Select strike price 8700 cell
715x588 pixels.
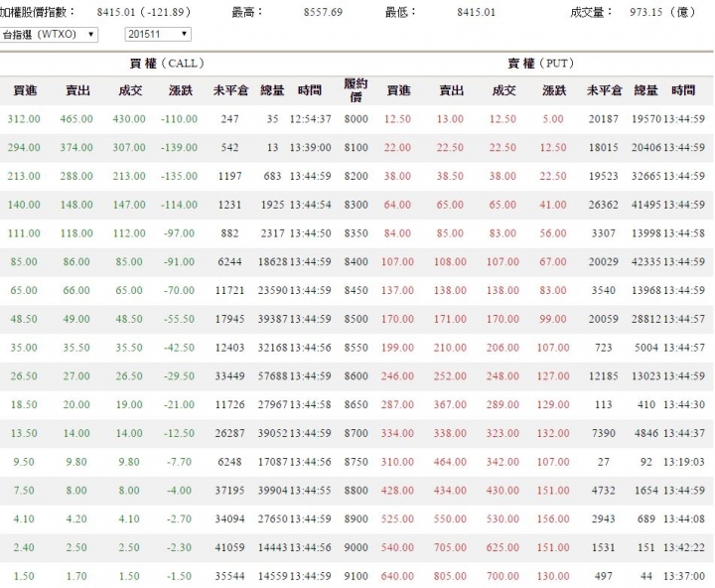coord(357,433)
